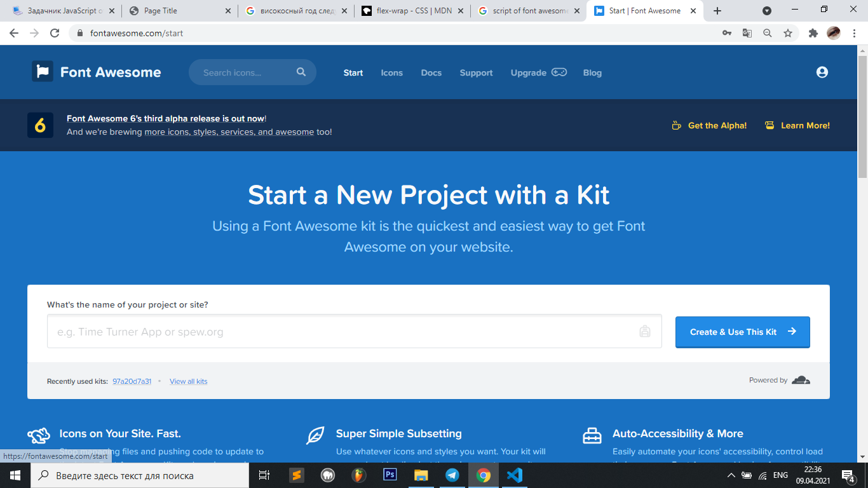Open Visual Studio Code from taskbar

[x=515, y=475]
